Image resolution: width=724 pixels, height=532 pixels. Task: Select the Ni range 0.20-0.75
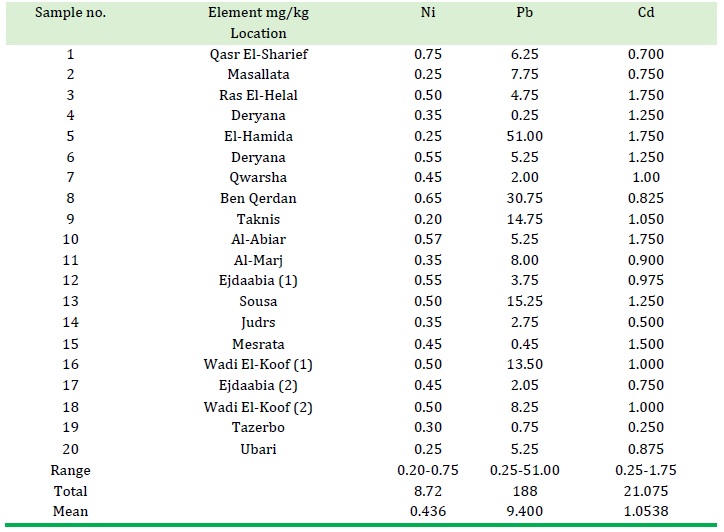coord(428,471)
